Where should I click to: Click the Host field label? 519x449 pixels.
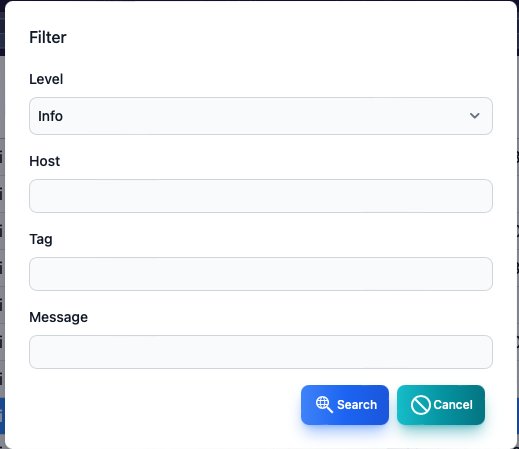click(x=45, y=161)
